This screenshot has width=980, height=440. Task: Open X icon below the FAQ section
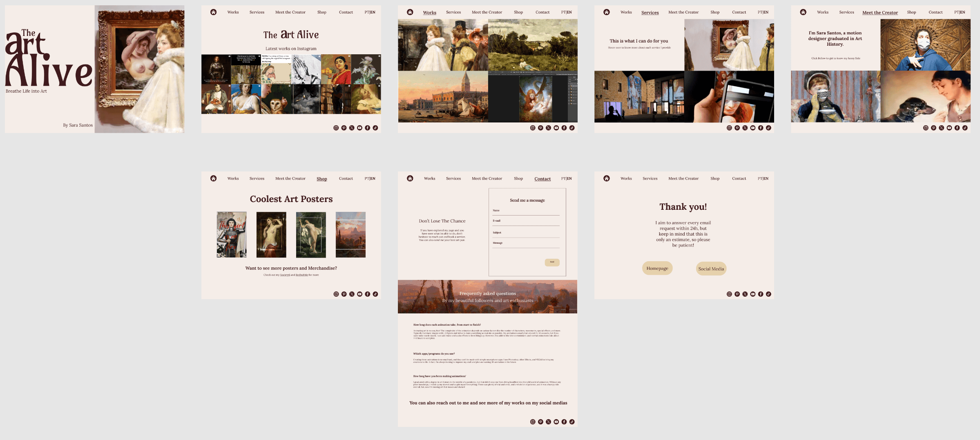click(549, 422)
